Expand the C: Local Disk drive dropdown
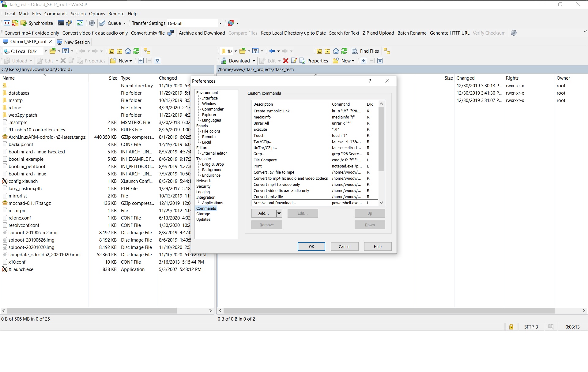588x372 pixels. (x=46, y=51)
